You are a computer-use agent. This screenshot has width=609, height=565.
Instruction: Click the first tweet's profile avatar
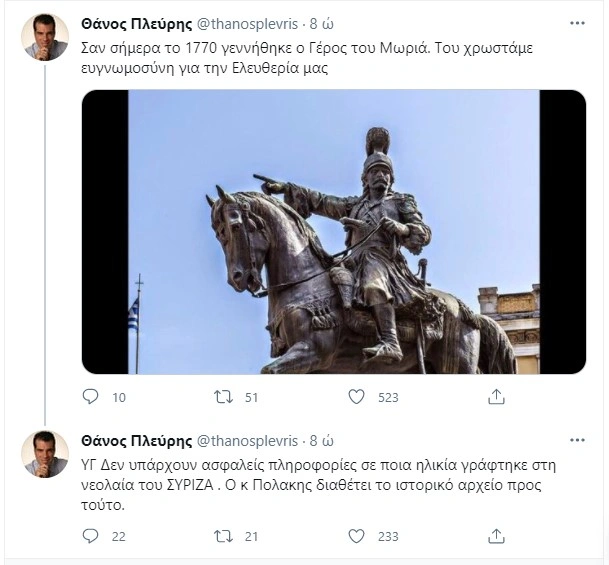coord(45,38)
